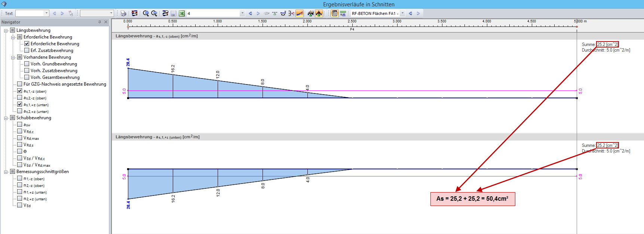The image size is (644, 234).
Task: Click the upper diagram header Längsbewehrung as,1,-z
Action: [157, 36]
